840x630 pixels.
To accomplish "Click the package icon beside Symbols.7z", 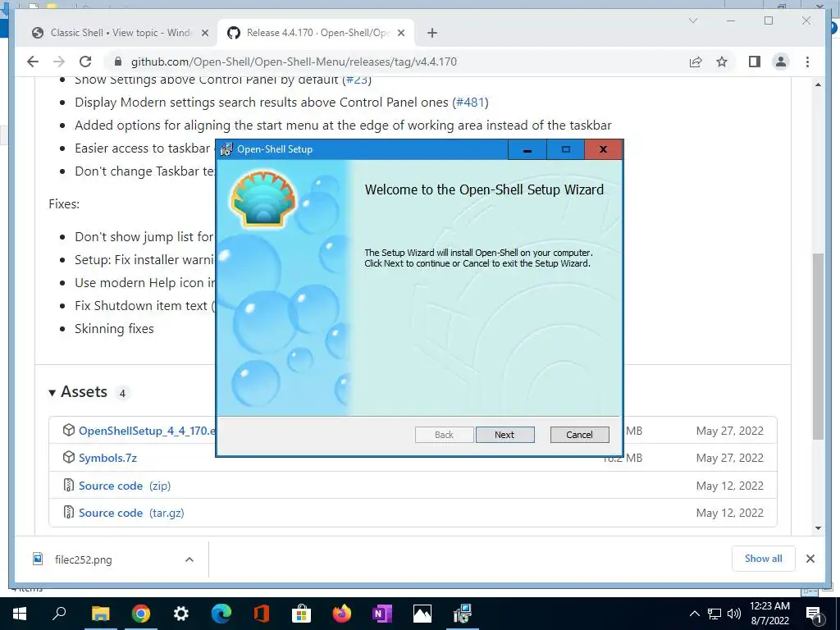I will [69, 458].
